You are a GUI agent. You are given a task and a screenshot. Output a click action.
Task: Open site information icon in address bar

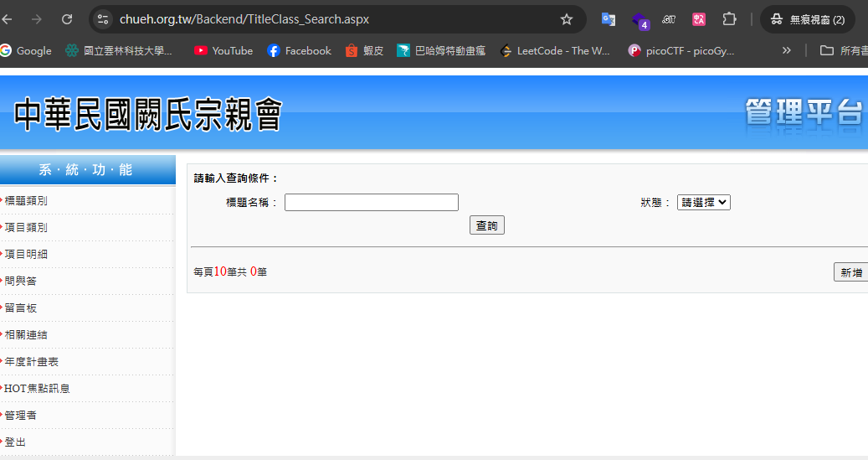pyautogui.click(x=103, y=19)
